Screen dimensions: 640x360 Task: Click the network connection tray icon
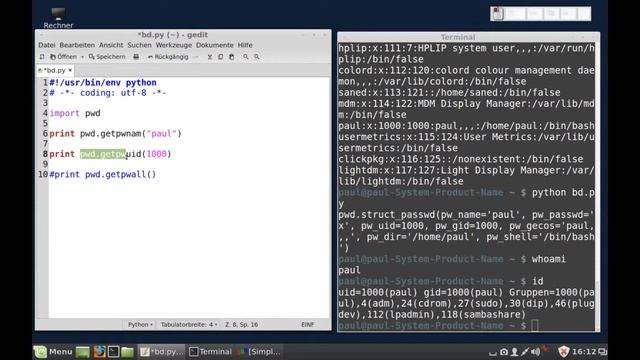pyautogui.click(x=525, y=351)
